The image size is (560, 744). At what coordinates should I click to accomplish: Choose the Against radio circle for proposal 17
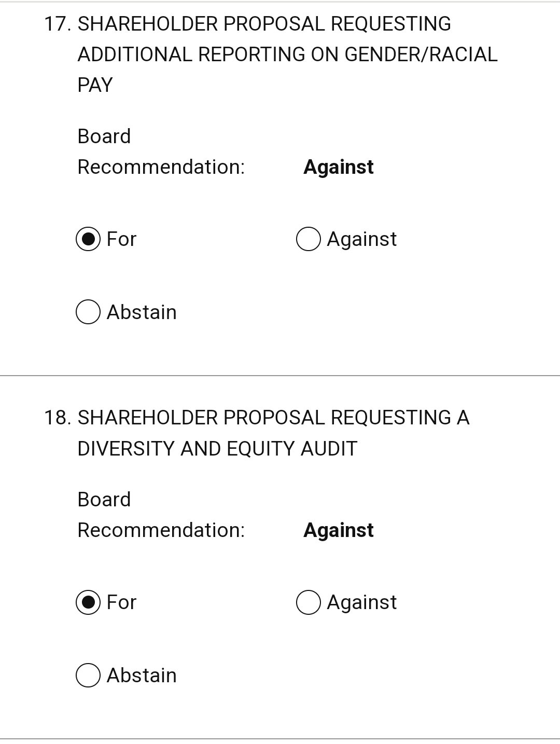point(309,239)
